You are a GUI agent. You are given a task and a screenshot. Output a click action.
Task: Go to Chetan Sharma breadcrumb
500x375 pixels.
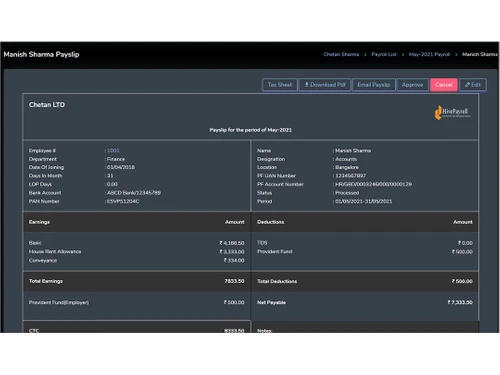click(x=341, y=54)
